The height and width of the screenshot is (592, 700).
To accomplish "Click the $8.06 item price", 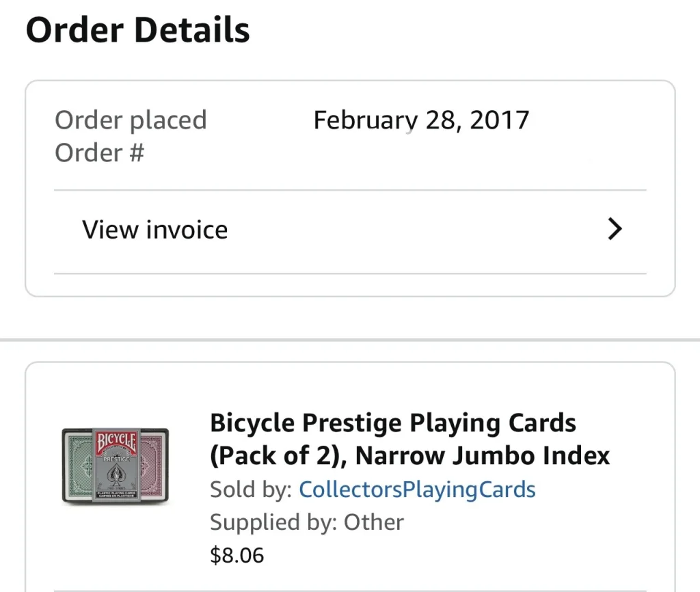I will click(237, 555).
